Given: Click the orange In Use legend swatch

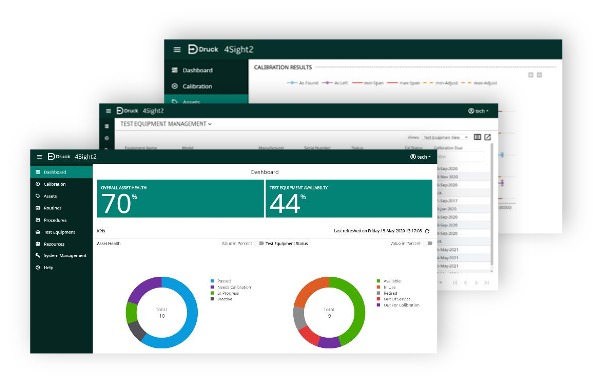Looking at the screenshot, I should tap(378, 287).
